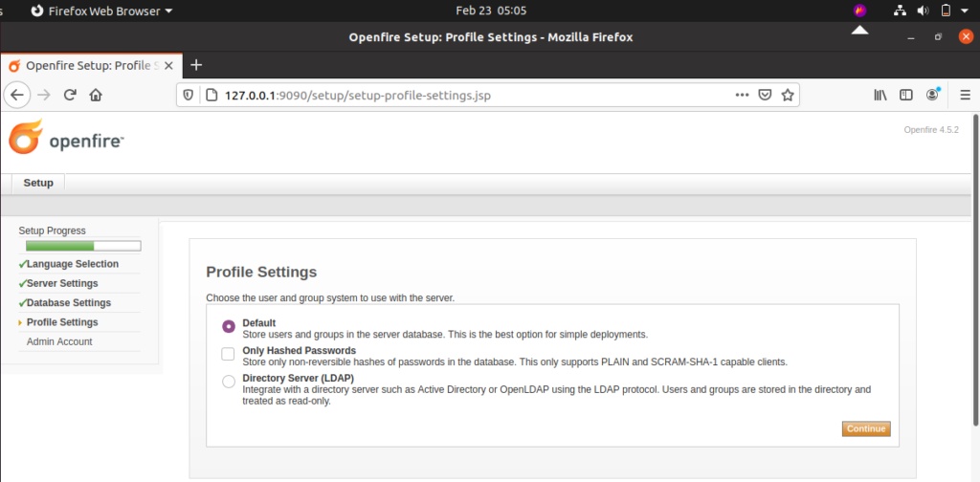Open the Firefox hamburger menu
Screen dimensions: 980x482
click(965, 96)
